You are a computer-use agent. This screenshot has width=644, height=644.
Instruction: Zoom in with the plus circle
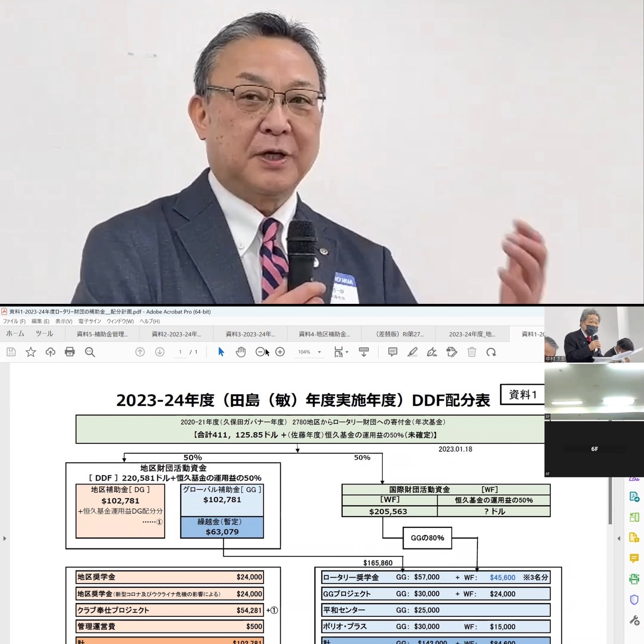[x=280, y=352]
